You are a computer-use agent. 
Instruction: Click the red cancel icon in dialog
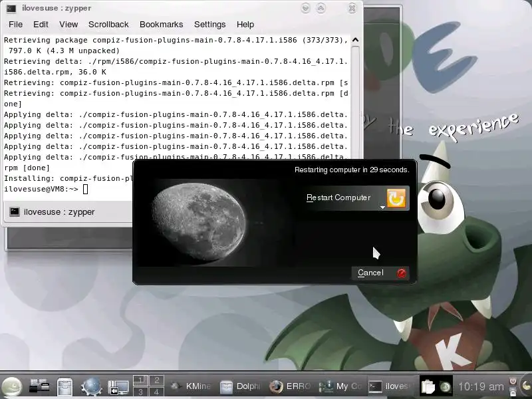pos(402,273)
